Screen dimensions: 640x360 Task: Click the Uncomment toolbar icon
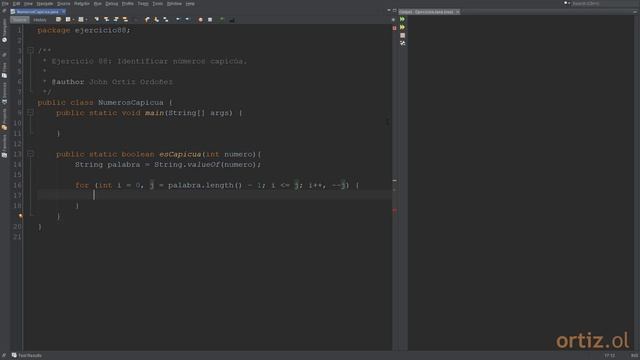coord(231,19)
